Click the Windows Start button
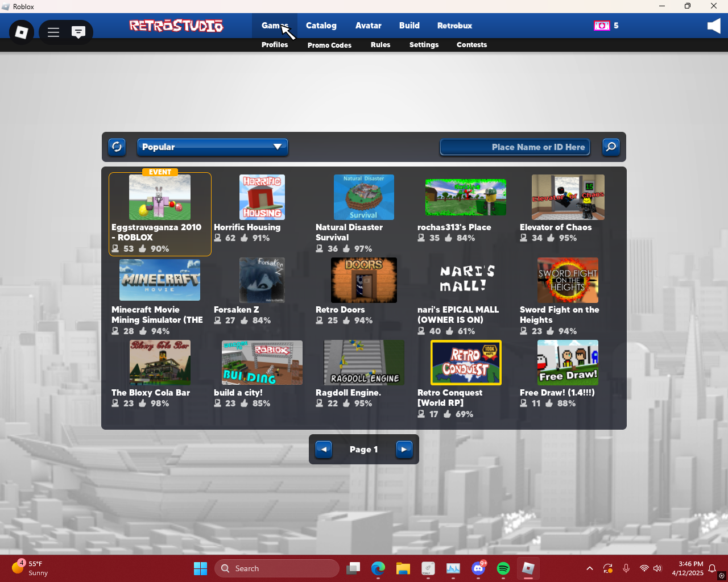Image resolution: width=728 pixels, height=582 pixels. [201, 568]
